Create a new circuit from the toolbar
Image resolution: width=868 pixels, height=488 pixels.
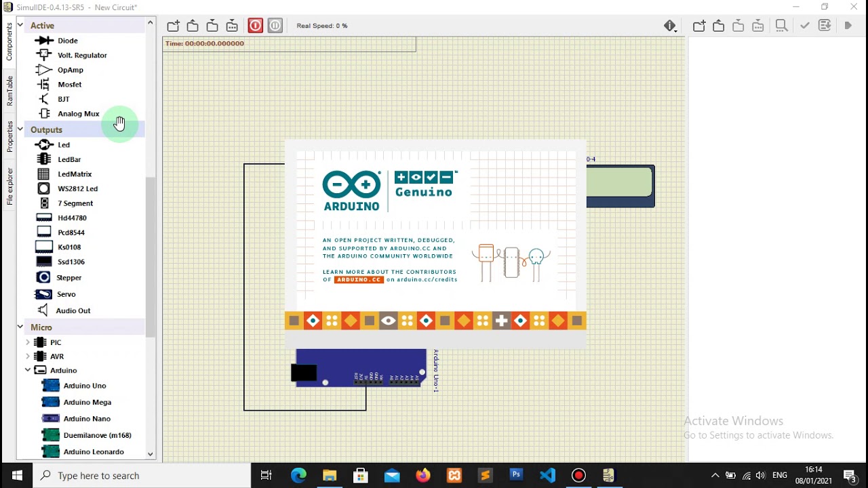point(174,26)
